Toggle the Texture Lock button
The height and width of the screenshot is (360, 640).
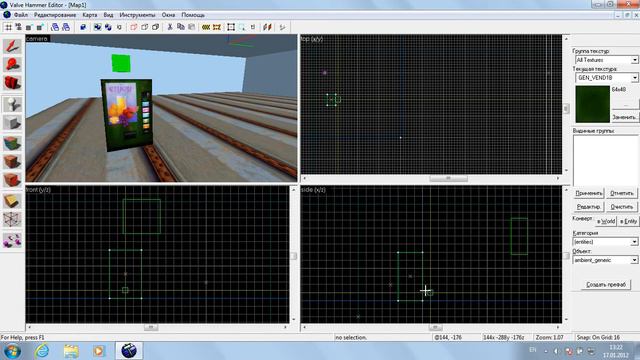point(253,27)
